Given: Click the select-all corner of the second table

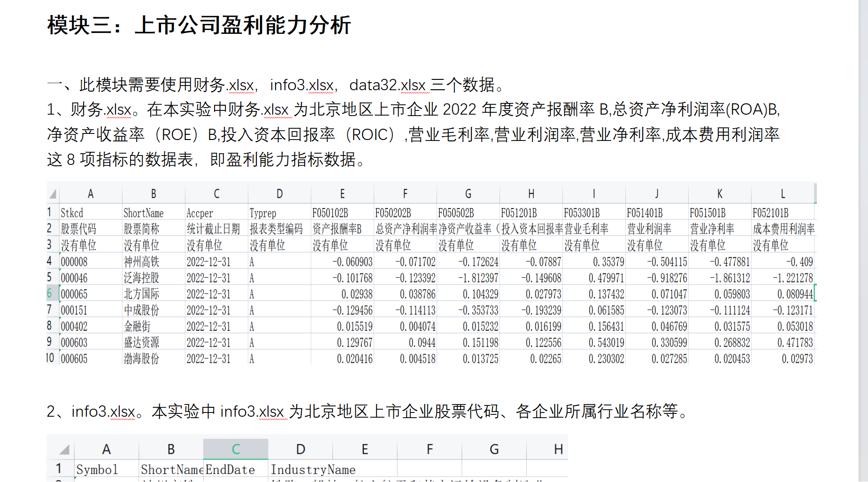Looking at the screenshot, I should point(64,450).
